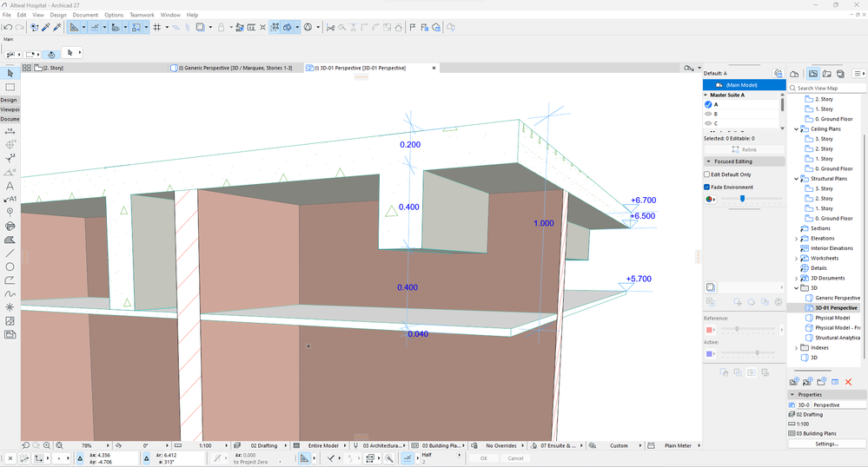The height and width of the screenshot is (467, 868).
Task: Select the Arrow tool in the toolbox
Action: [10, 74]
